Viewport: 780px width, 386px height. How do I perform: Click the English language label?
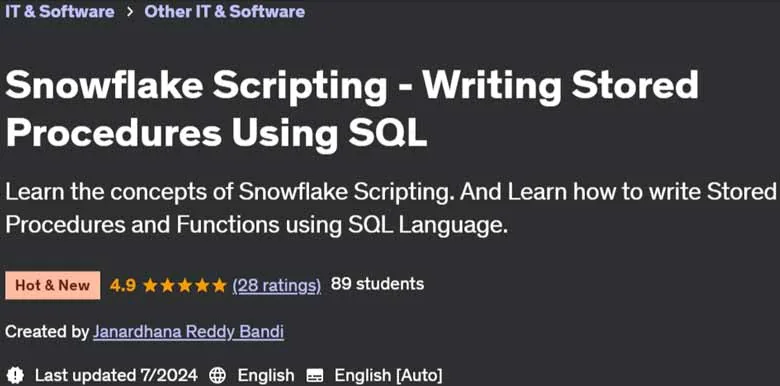pyautogui.click(x=266, y=375)
